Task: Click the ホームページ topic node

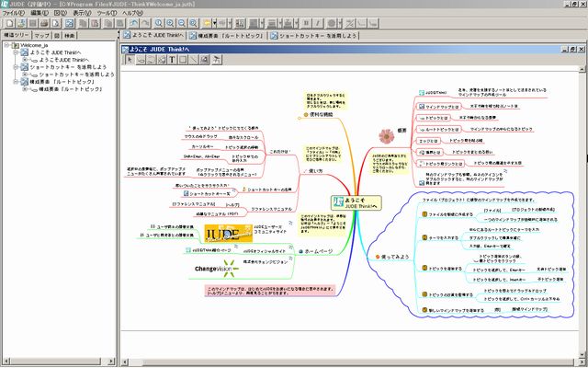Action: click(315, 251)
